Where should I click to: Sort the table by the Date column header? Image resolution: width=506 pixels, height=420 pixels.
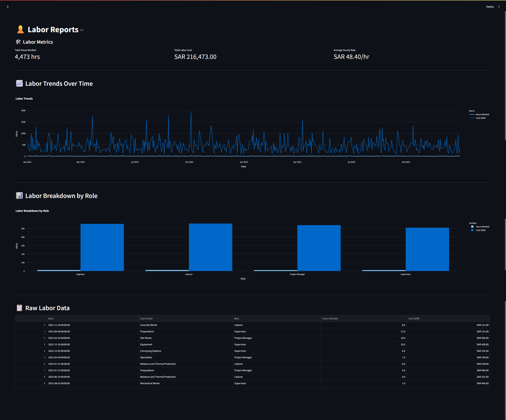click(93, 318)
